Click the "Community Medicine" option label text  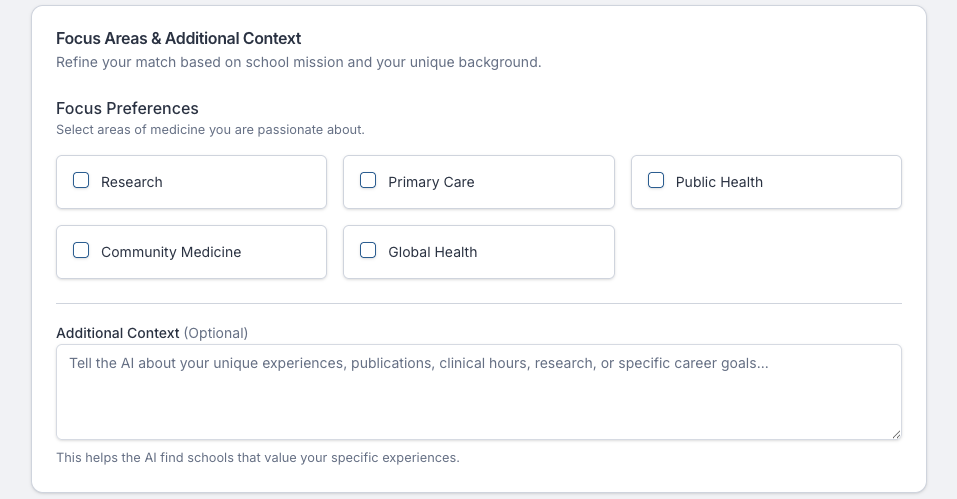(171, 252)
